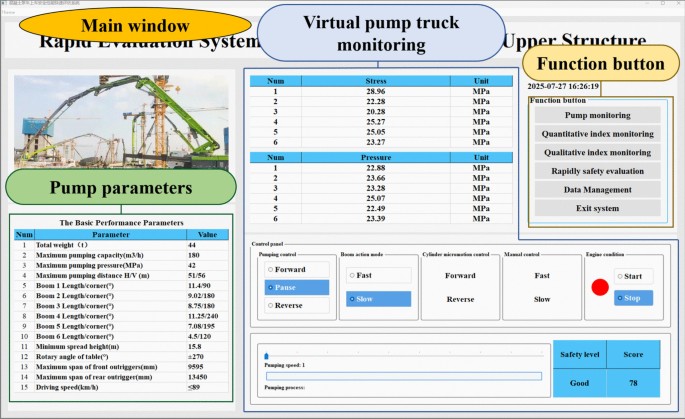This screenshot has height=419, width=685.
Task: Click stress value 25.27
Action: [x=376, y=122]
